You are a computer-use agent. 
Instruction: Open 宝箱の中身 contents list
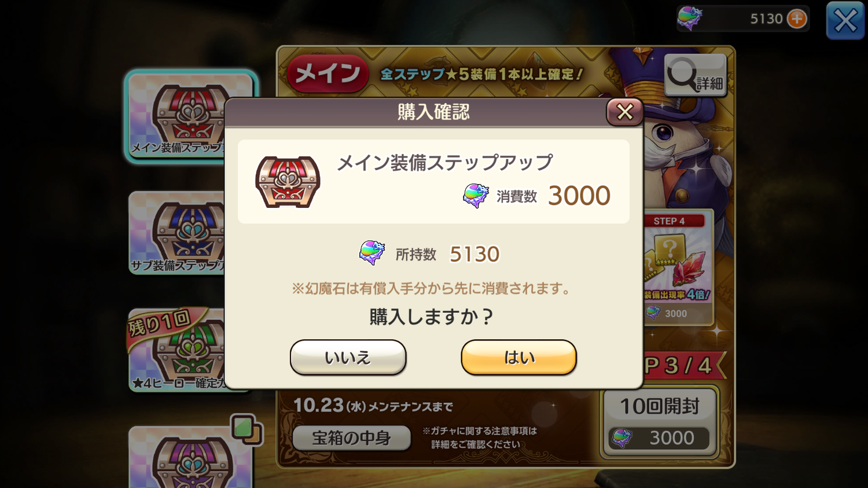352,438
